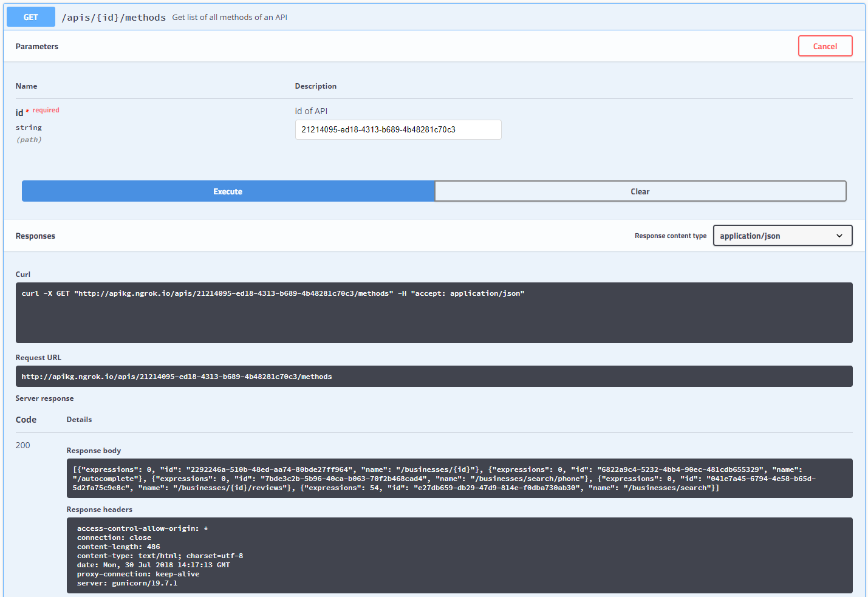Click the 'content-type: text/html; charset=utf-8' line
This screenshot has width=868, height=597.
coord(160,556)
